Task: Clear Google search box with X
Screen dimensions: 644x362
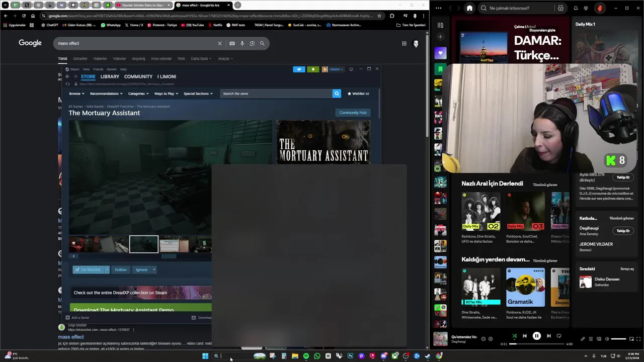Action: [x=219, y=43]
